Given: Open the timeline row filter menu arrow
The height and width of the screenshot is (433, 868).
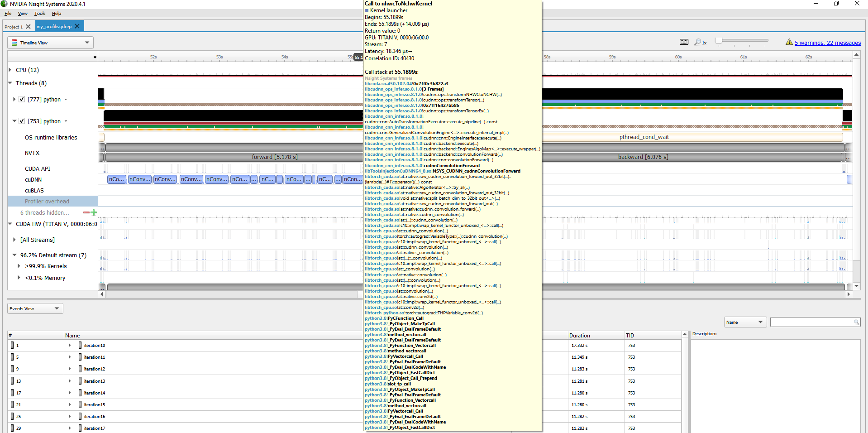Looking at the screenshot, I should 95,57.
